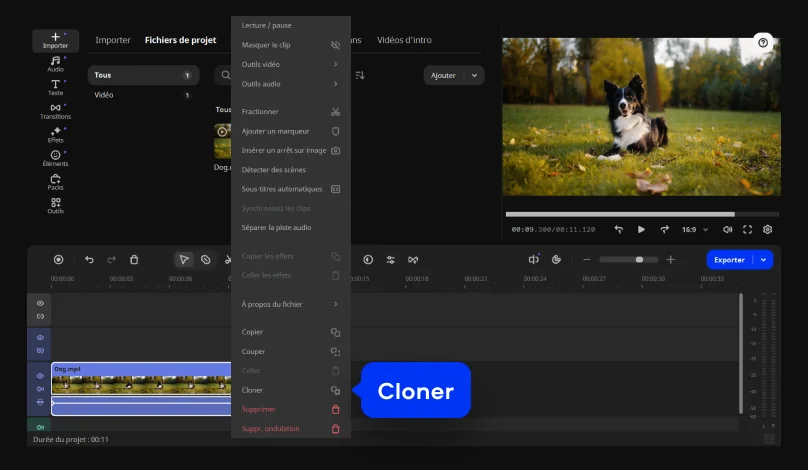808x470 pixels.
Task: Open the help question mark icon
Action: 763,43
